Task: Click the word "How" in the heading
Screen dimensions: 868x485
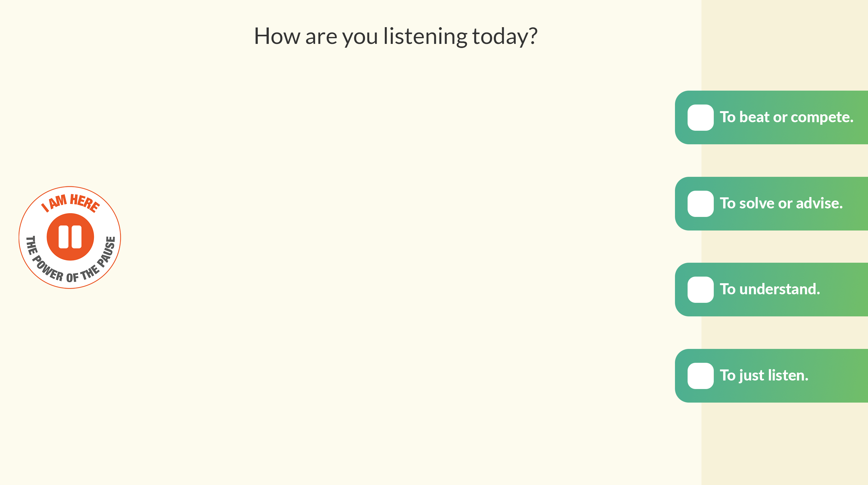Action: click(277, 36)
